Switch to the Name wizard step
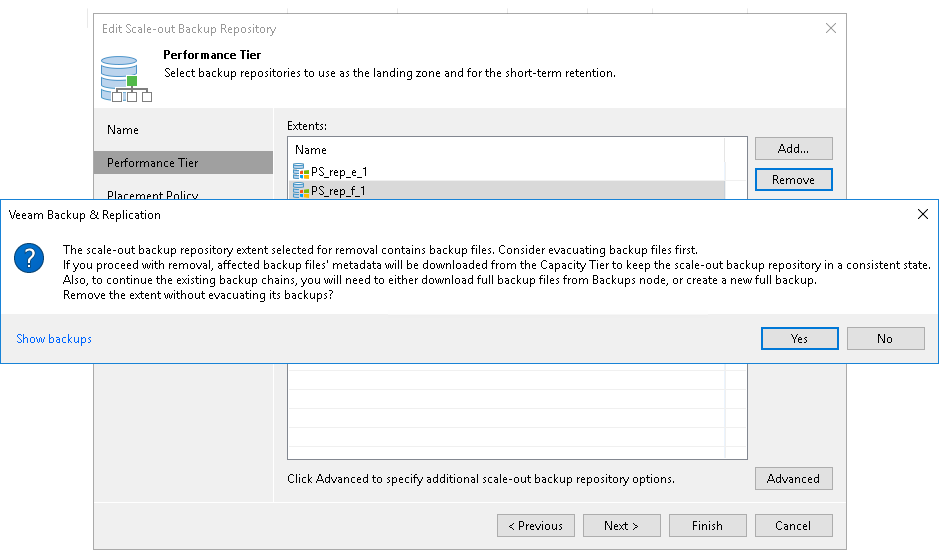 click(x=123, y=130)
